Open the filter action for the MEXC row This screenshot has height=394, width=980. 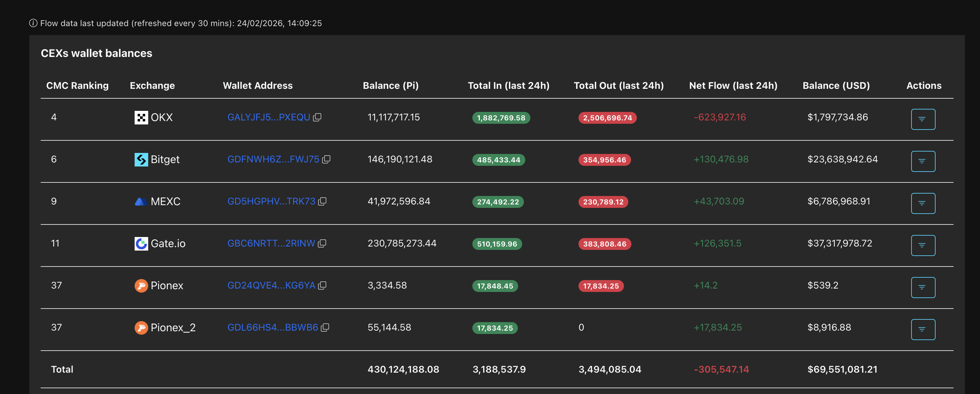923,203
